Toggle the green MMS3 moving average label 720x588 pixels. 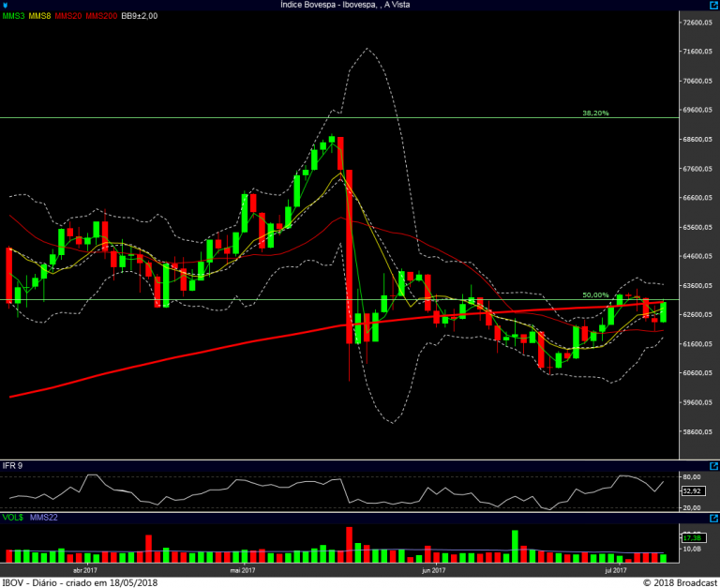point(14,16)
